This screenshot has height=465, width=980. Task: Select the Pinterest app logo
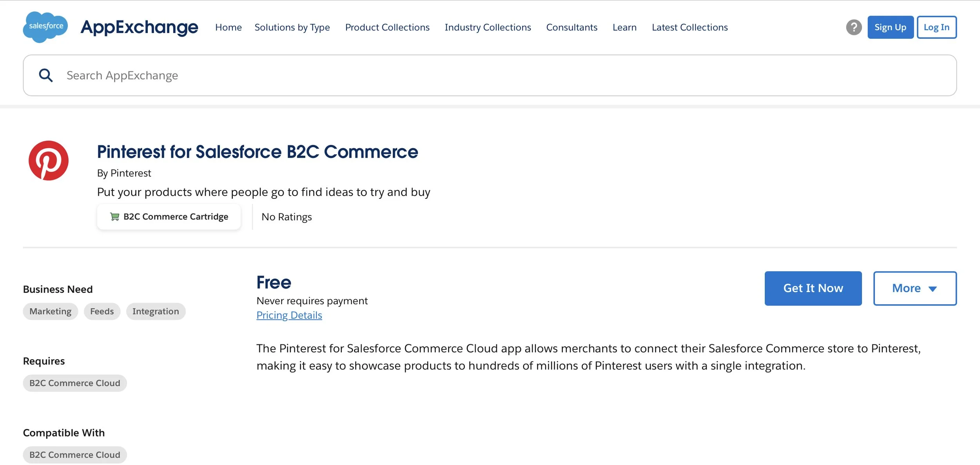tap(49, 160)
